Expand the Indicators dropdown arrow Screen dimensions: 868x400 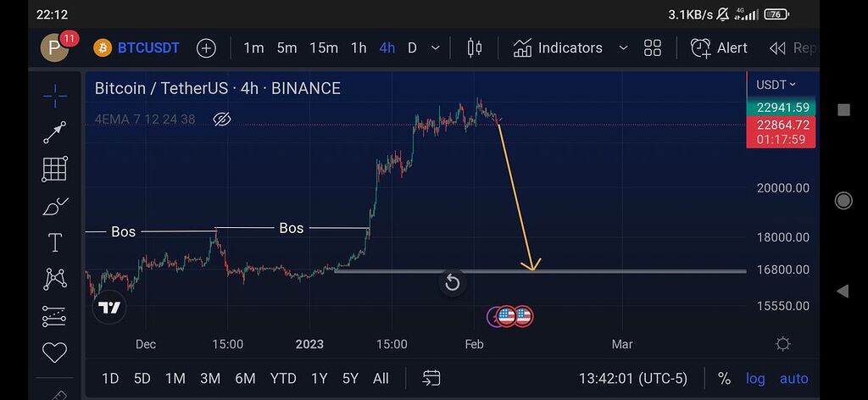(623, 47)
